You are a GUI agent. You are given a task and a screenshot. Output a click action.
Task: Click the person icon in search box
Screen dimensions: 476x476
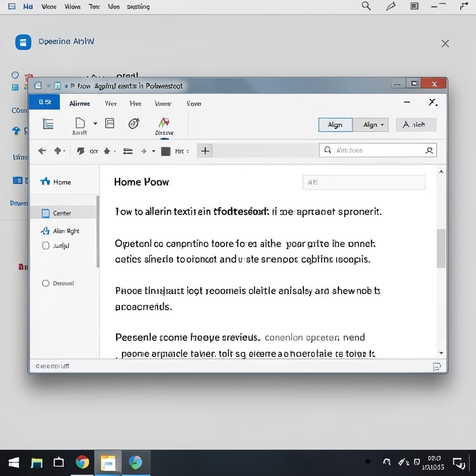coord(429,150)
